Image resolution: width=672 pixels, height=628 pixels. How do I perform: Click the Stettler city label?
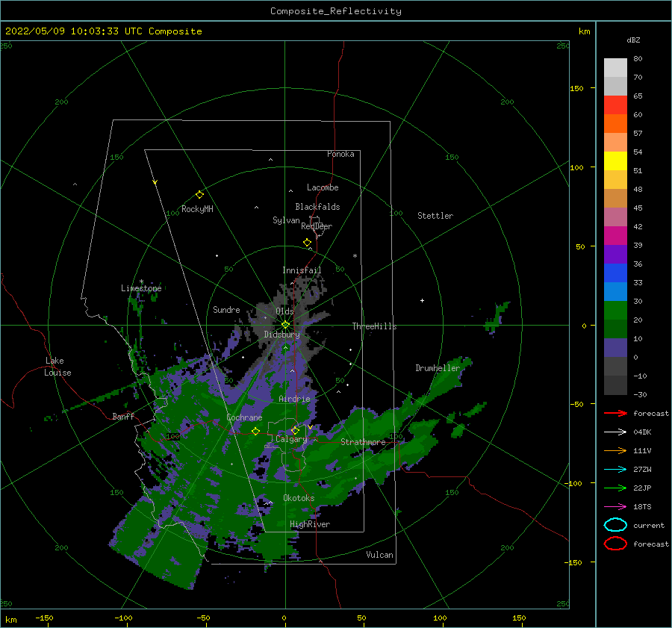coord(435,216)
